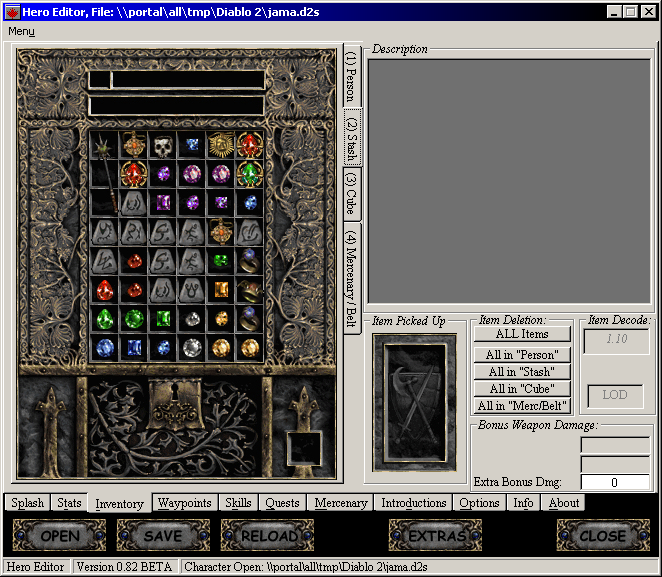The height and width of the screenshot is (577, 662).
Task: Click the Character Open path in status bar
Action: [306, 566]
